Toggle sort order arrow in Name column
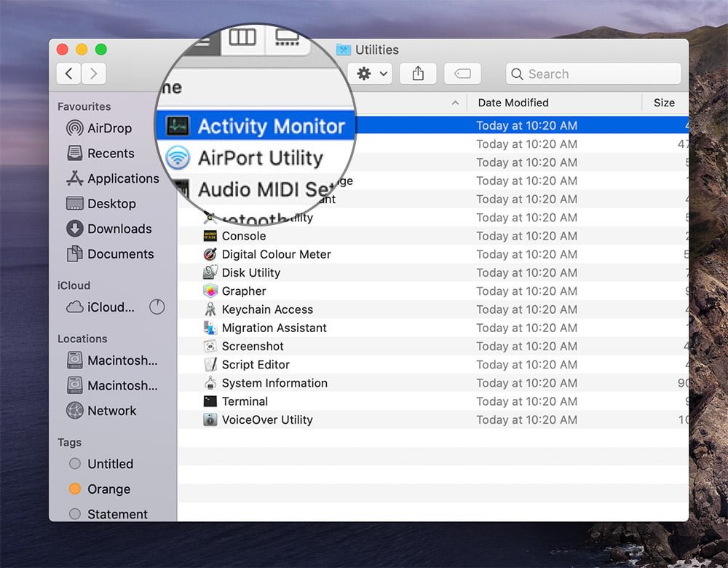 [x=455, y=103]
